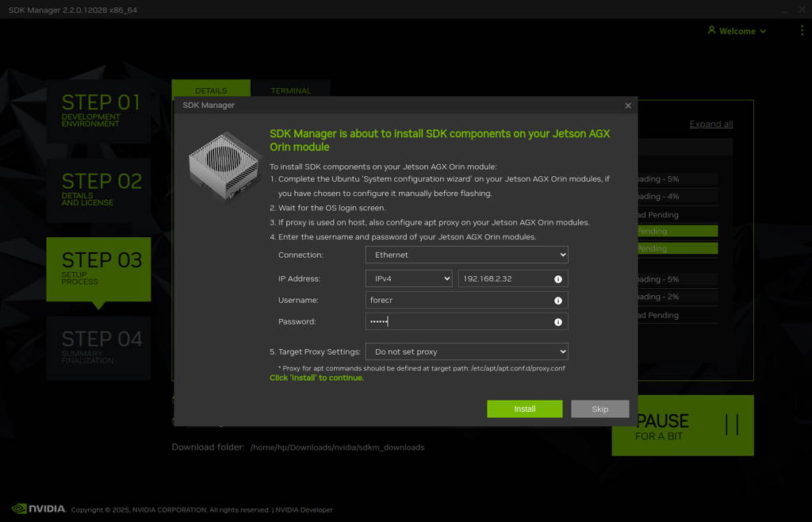Click the pause bars icon

coord(732,424)
